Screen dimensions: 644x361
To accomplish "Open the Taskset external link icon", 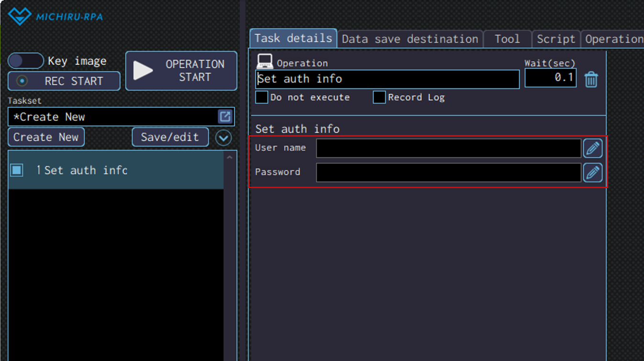I will click(x=225, y=117).
